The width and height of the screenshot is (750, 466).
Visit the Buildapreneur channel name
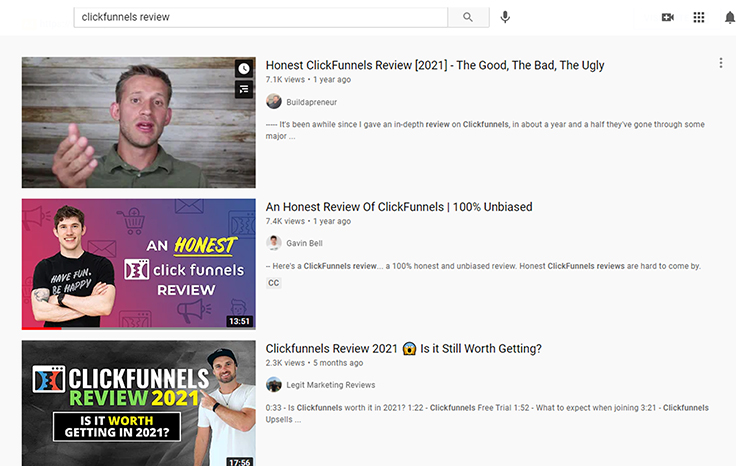311,102
